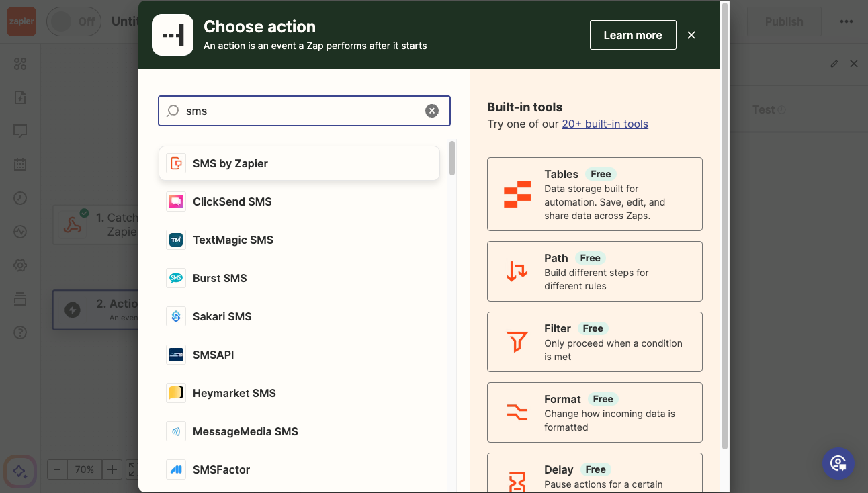This screenshot has width=868, height=493.
Task: Open the versions stack sidebar icon
Action: 20,299
